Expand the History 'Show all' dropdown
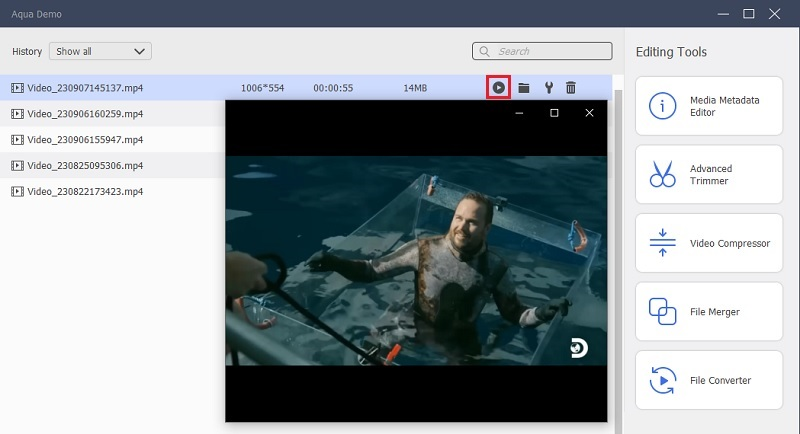The image size is (800, 434). 100,51
